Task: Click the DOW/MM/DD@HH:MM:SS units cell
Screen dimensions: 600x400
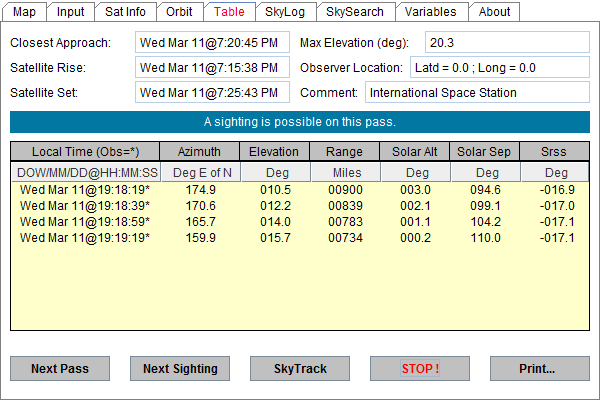Action: point(87,173)
